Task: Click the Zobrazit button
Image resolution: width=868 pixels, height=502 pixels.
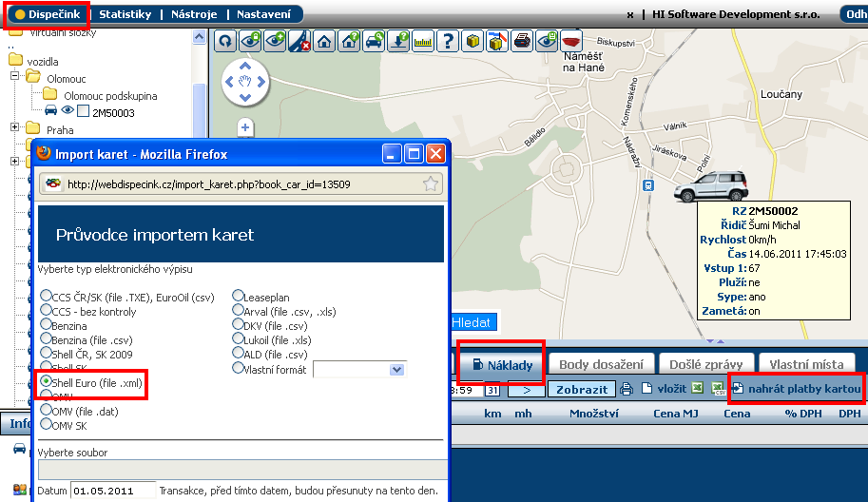Action: (x=581, y=390)
